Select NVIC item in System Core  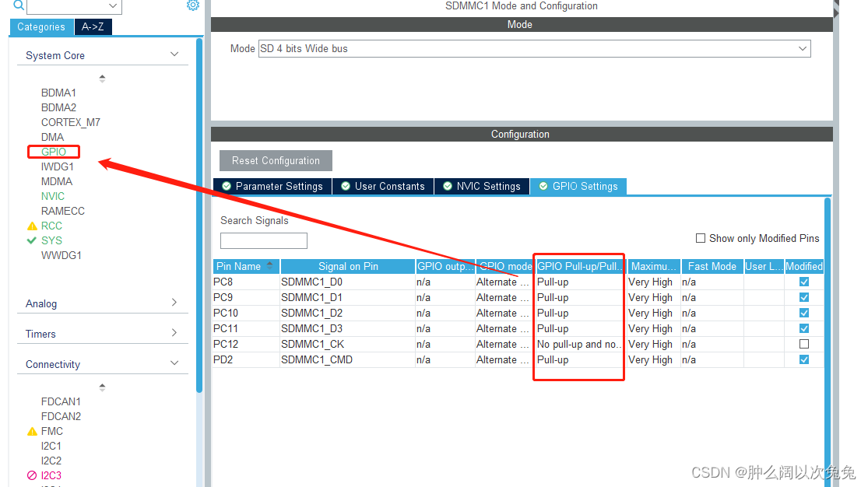pyautogui.click(x=53, y=197)
